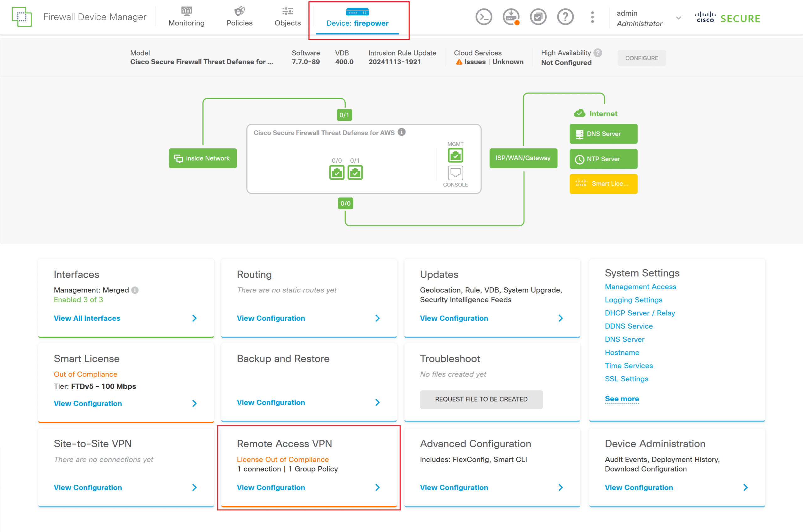The height and width of the screenshot is (532, 803).
Task: Click the pending deployment icon
Action: pos(510,17)
